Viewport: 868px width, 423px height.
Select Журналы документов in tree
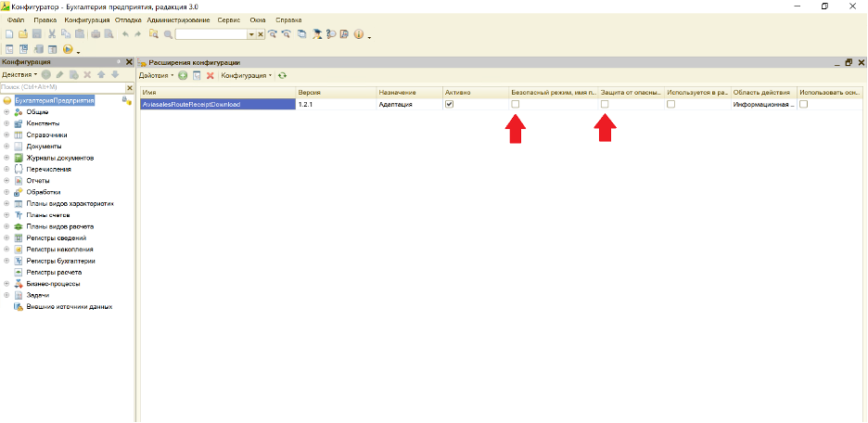point(59,158)
